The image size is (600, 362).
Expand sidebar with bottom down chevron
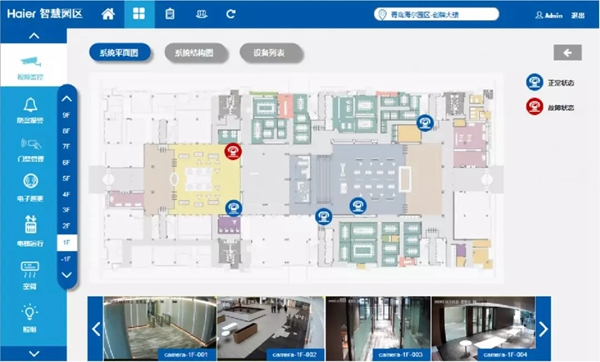tap(34, 354)
